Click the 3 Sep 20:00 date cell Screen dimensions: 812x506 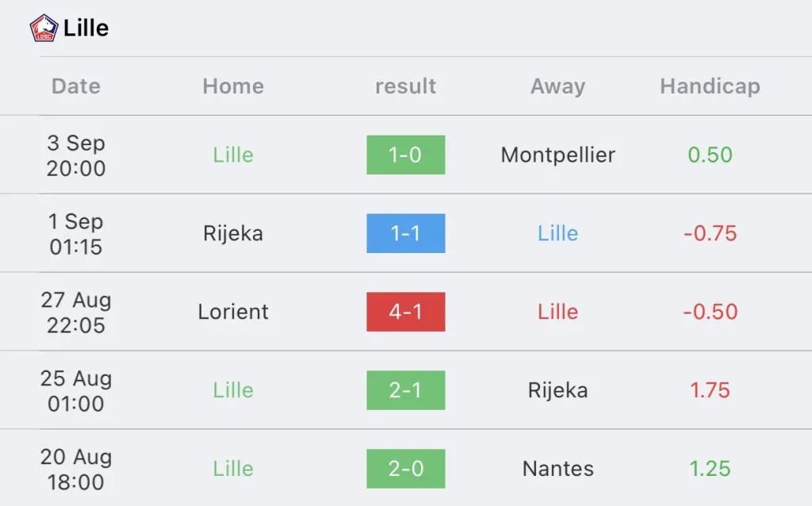pos(76,155)
